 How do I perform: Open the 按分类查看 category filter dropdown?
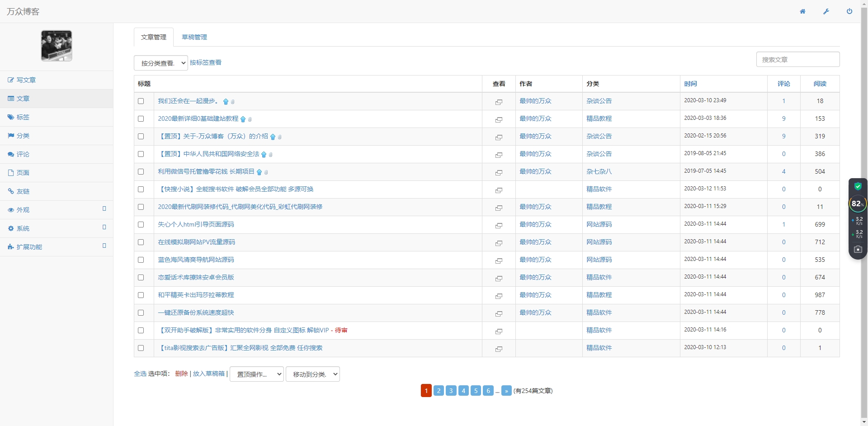point(160,63)
